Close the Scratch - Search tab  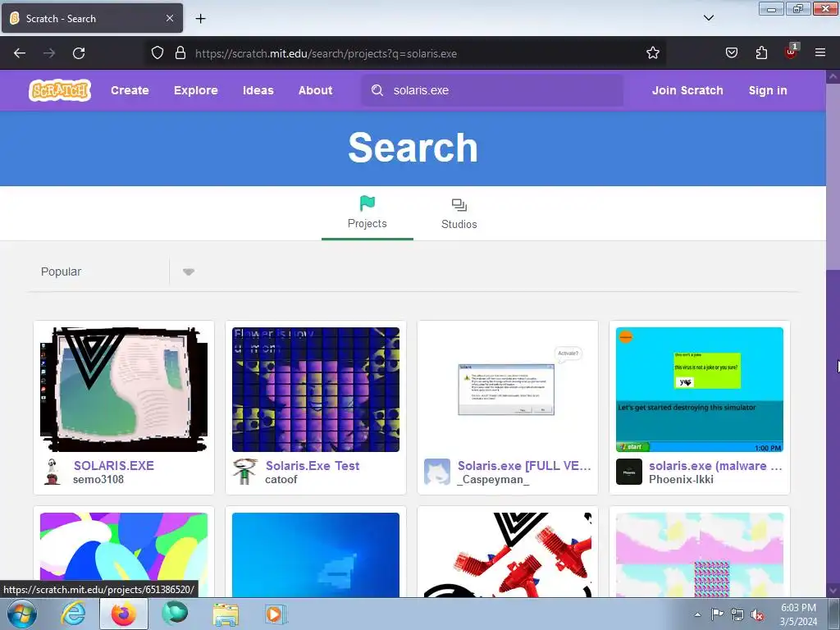170,18
